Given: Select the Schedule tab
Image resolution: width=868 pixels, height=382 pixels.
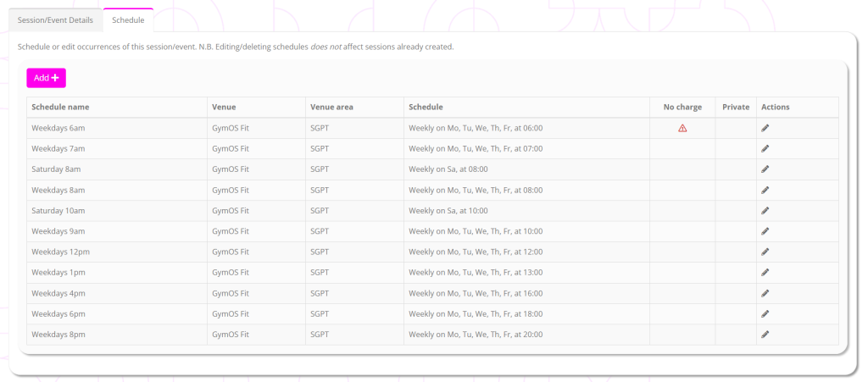Looking at the screenshot, I should point(128,19).
